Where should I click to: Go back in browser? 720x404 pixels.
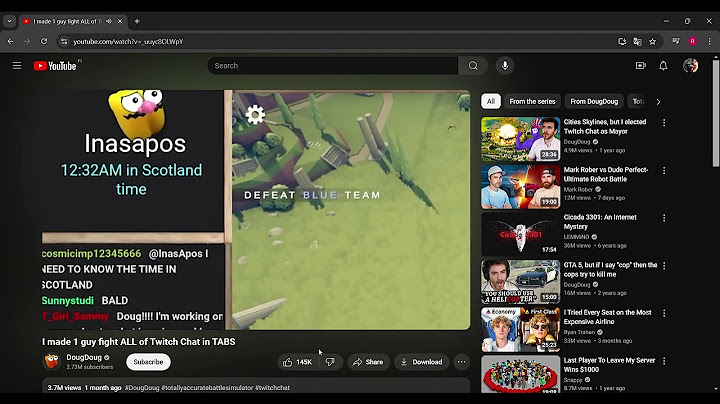click(10, 41)
